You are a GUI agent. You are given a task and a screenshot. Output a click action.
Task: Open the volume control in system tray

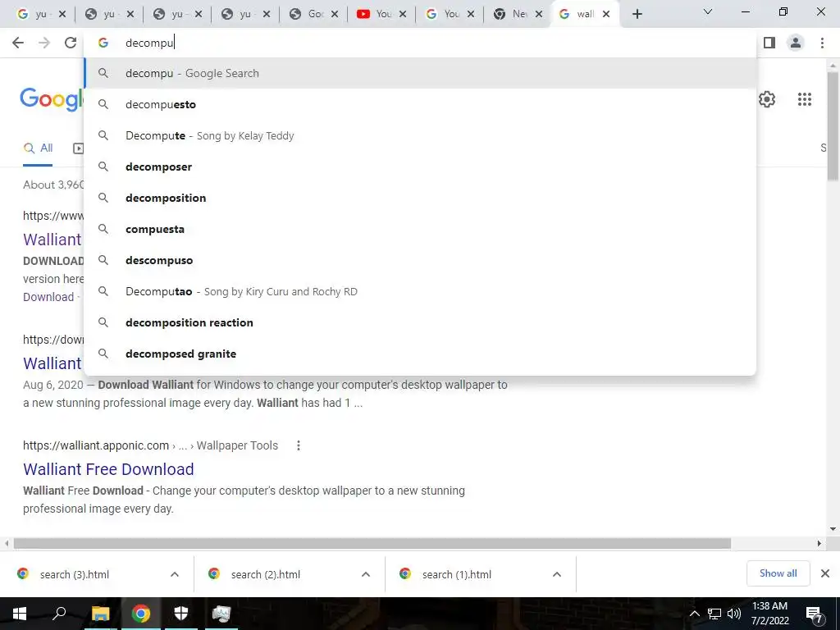coord(734,614)
